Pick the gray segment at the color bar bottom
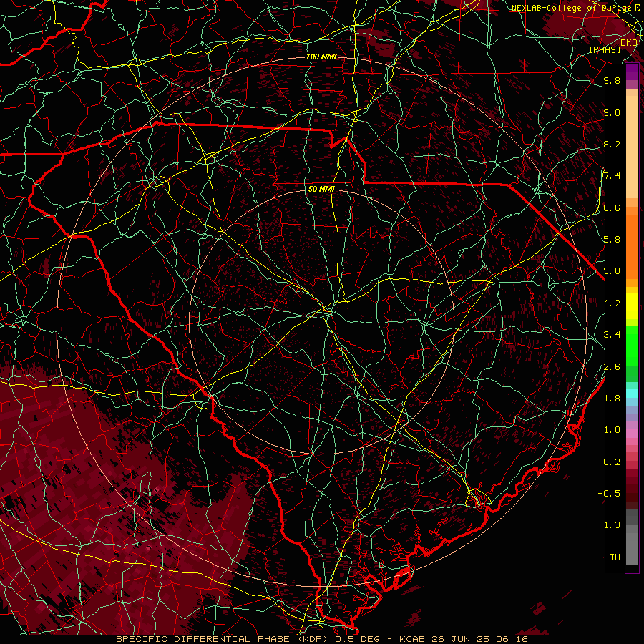 coord(632,545)
